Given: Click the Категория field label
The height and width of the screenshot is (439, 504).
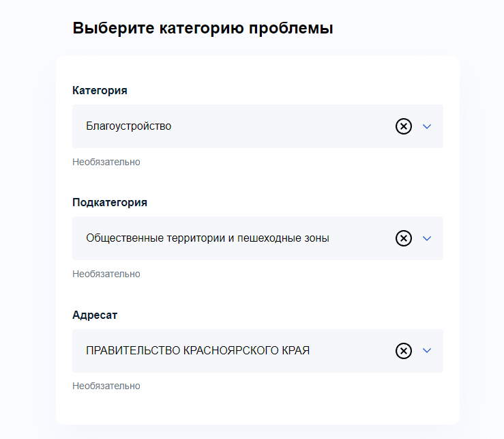Looking at the screenshot, I should (x=100, y=90).
